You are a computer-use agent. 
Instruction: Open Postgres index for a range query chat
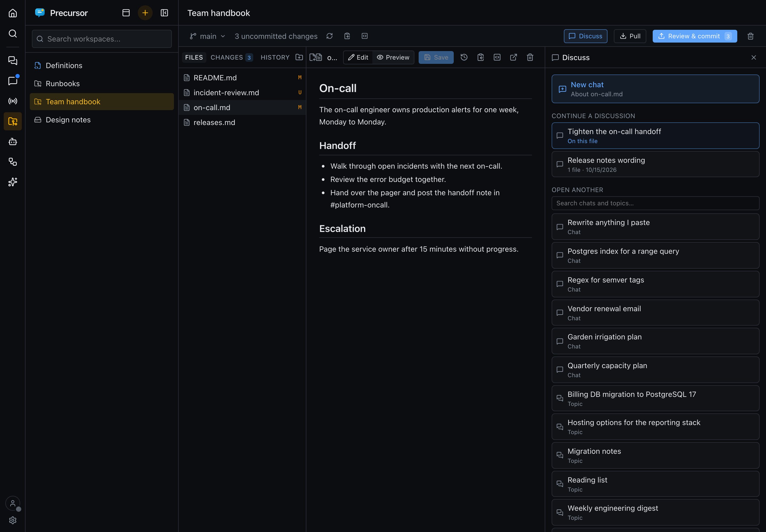(x=655, y=255)
